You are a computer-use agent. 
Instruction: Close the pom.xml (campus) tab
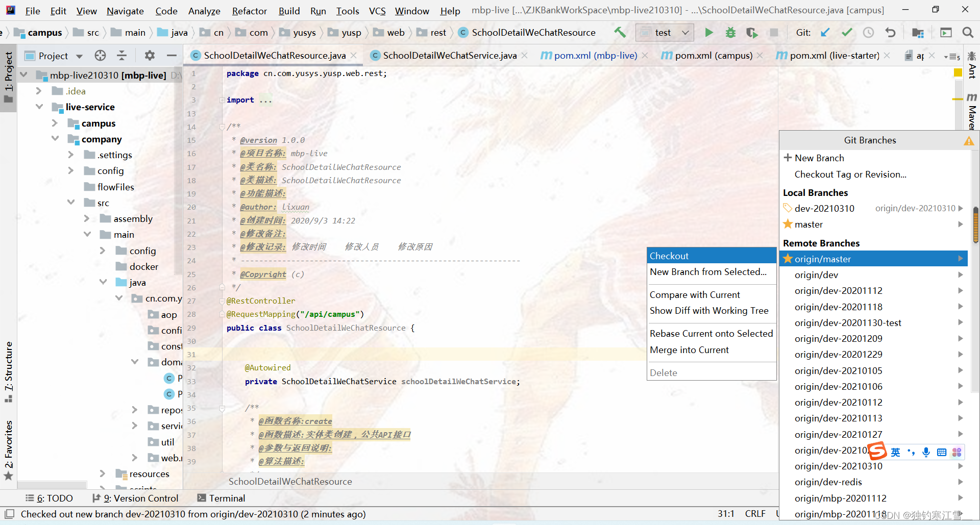(760, 55)
